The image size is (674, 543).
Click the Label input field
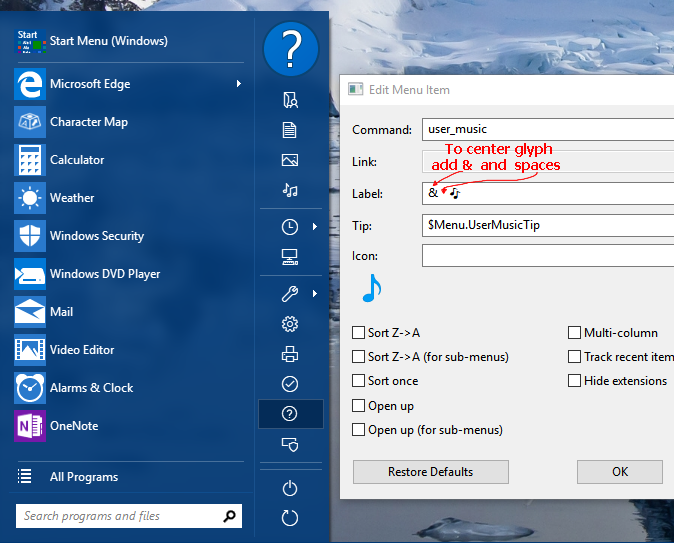(548, 193)
